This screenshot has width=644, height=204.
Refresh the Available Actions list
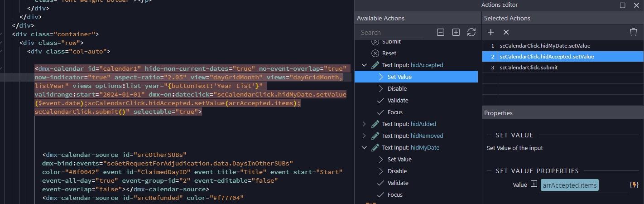pyautogui.click(x=471, y=32)
